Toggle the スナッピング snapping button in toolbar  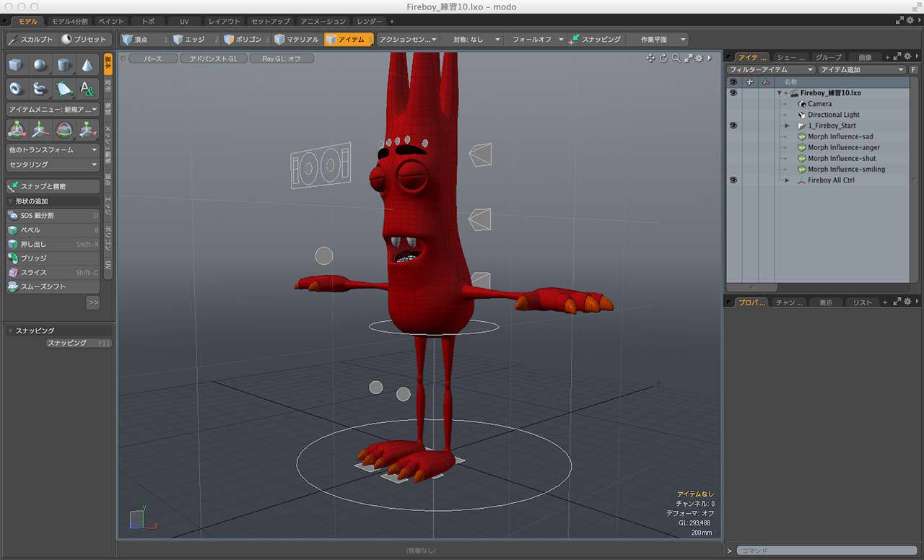pos(596,40)
